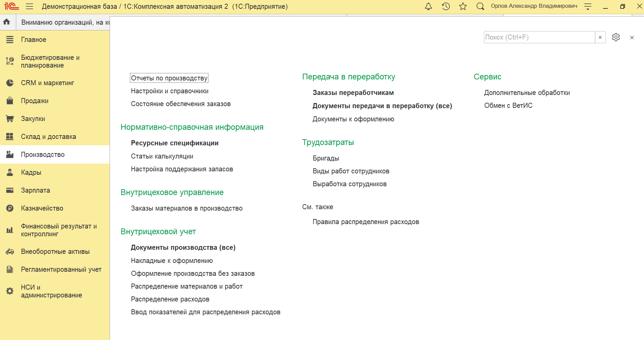Open favorites star icon
The width and height of the screenshot is (644, 340).
(x=463, y=6)
